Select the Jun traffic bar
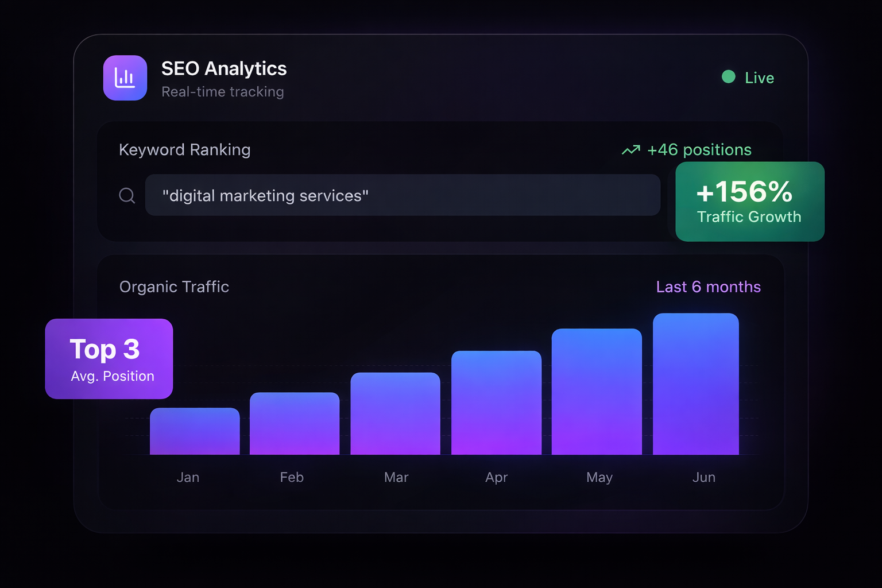The image size is (882, 588). pyautogui.click(x=695, y=384)
